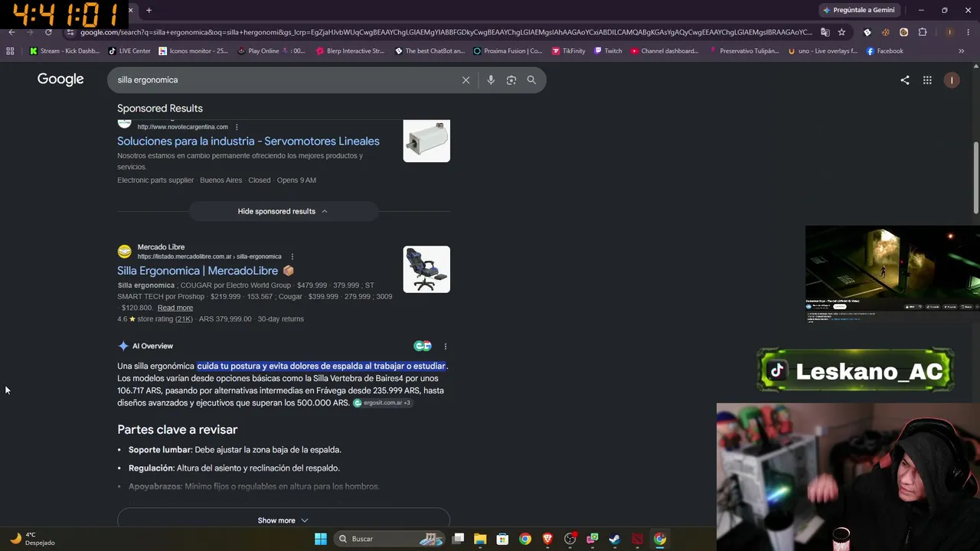Click the Google logo
Viewport: 980px width, 551px height.
[x=60, y=80]
